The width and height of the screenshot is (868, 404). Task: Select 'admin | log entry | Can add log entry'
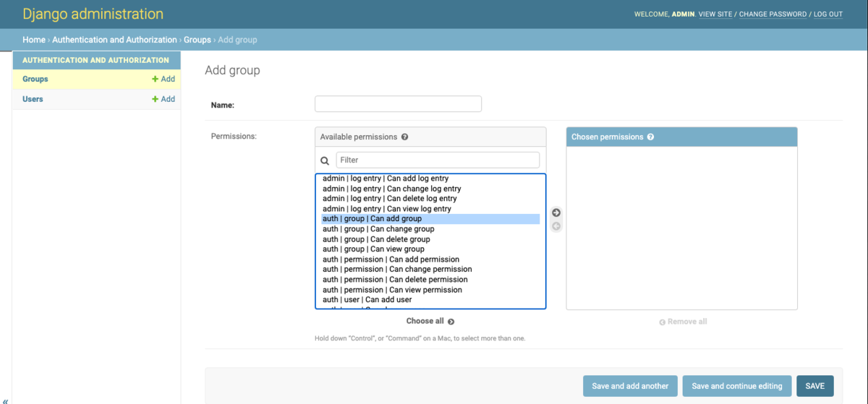point(430,179)
